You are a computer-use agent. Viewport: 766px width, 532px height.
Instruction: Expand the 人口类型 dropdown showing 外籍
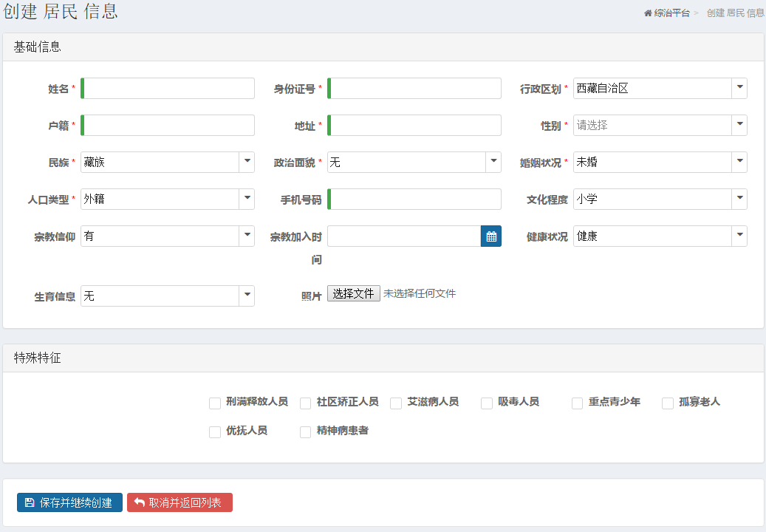(x=168, y=199)
